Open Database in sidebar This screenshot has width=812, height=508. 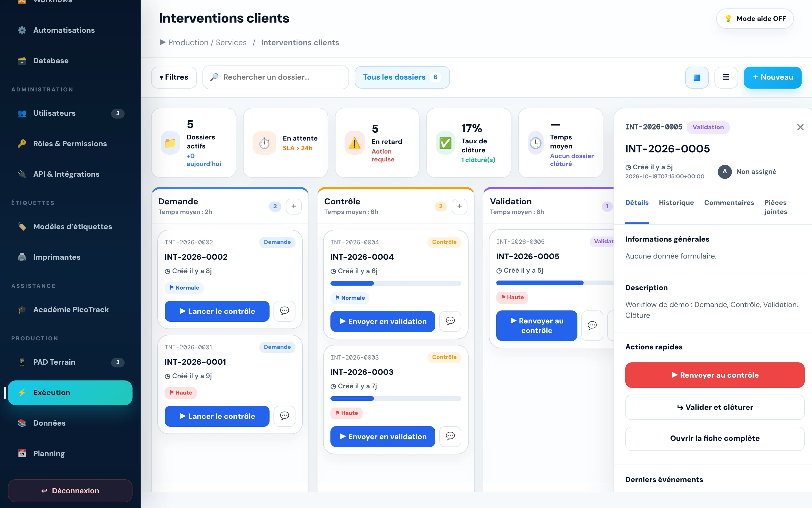point(70,61)
